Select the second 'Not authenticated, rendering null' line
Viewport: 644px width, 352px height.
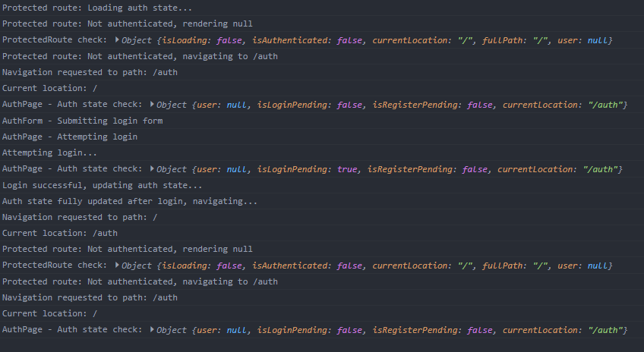pyautogui.click(x=128, y=249)
